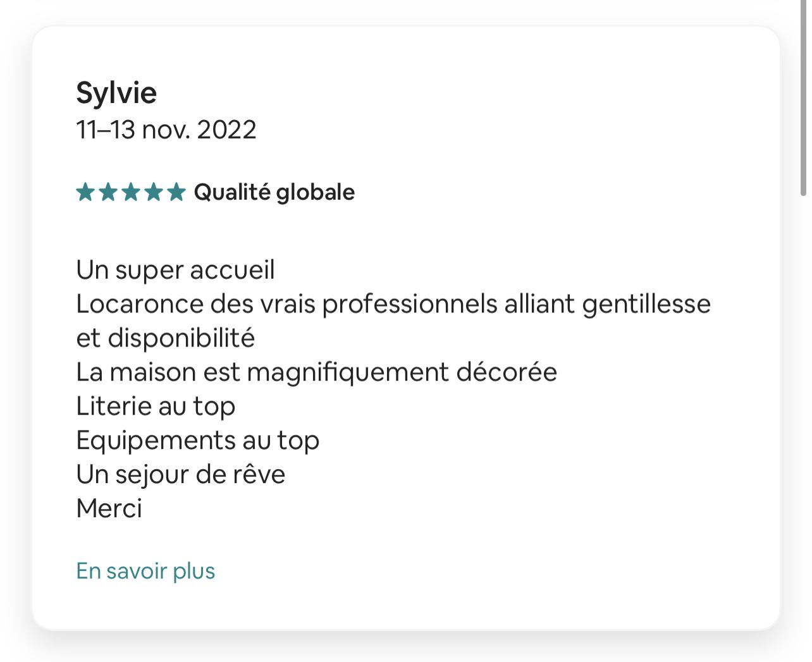Click 'La maison est magnifiquement décorée'
Viewport: 812px width, 662px height.
(x=316, y=372)
